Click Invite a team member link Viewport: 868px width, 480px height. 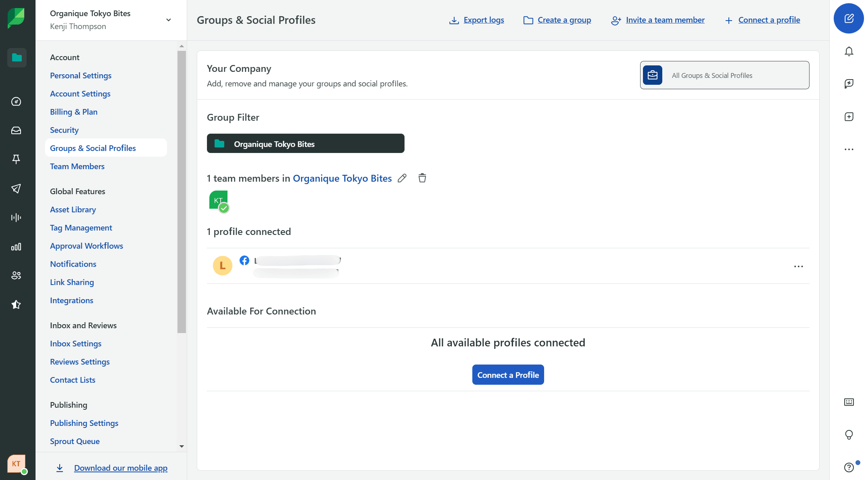665,20
